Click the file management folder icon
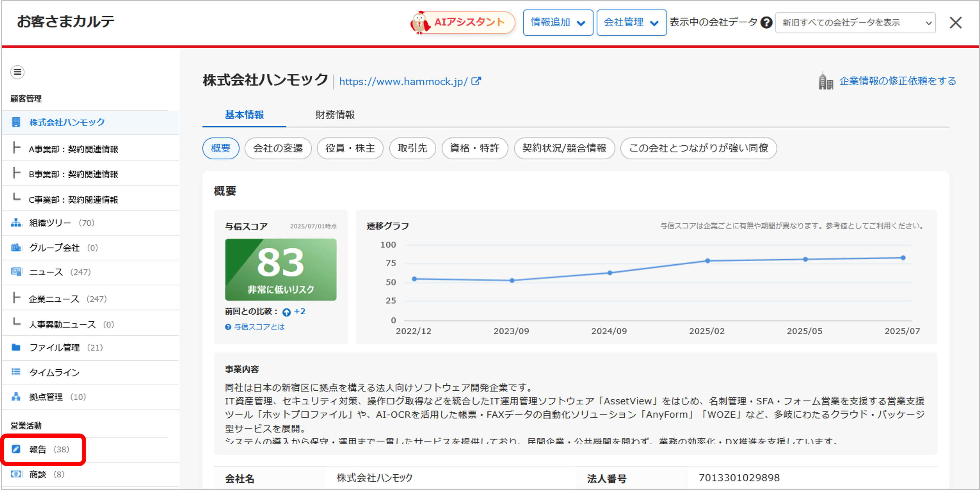 coord(16,347)
